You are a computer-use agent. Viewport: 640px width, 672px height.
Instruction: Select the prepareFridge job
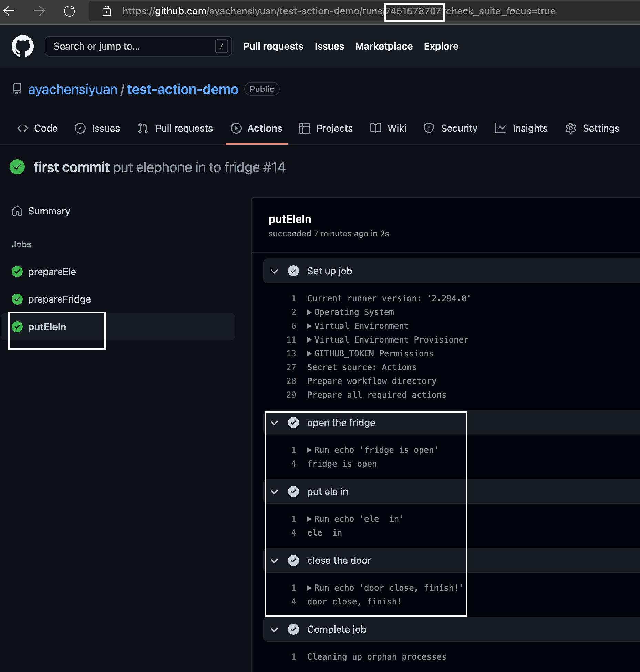(60, 299)
